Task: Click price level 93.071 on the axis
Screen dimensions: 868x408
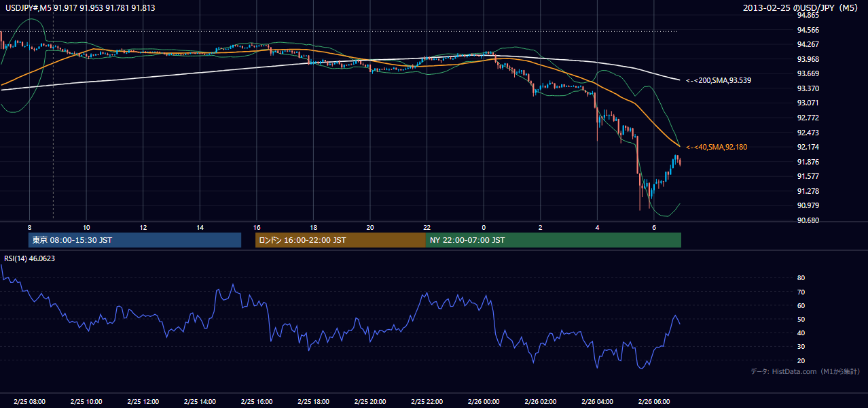Action: pos(808,103)
